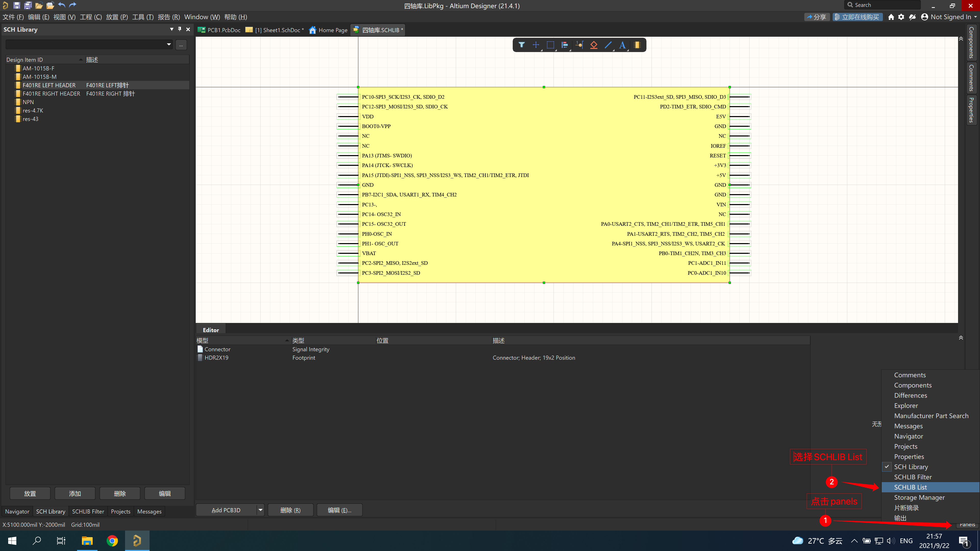Click the Undo arrow icon
980x551 pixels.
point(62,5)
